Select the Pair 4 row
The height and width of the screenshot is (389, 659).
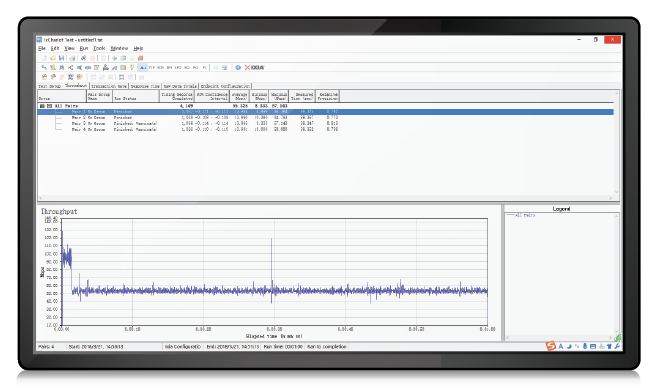326,129
